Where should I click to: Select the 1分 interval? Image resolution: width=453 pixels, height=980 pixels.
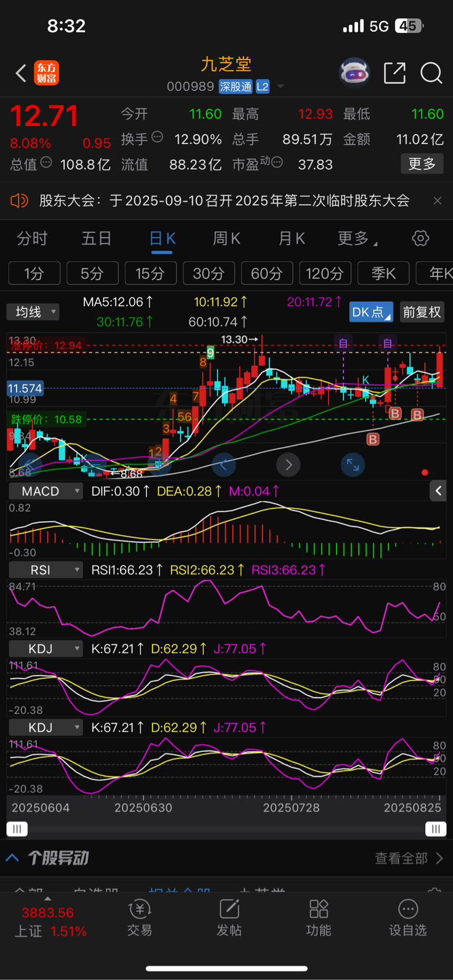[34, 274]
